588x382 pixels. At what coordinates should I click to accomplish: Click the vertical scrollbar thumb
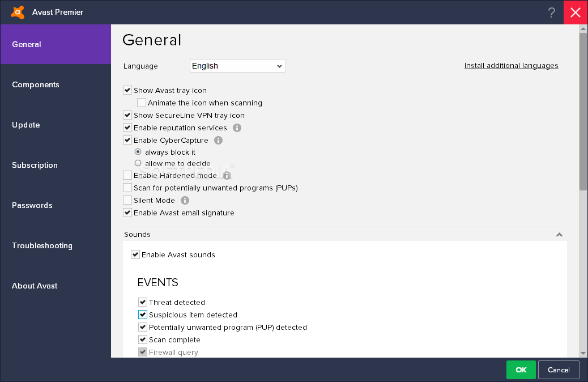tap(583, 112)
